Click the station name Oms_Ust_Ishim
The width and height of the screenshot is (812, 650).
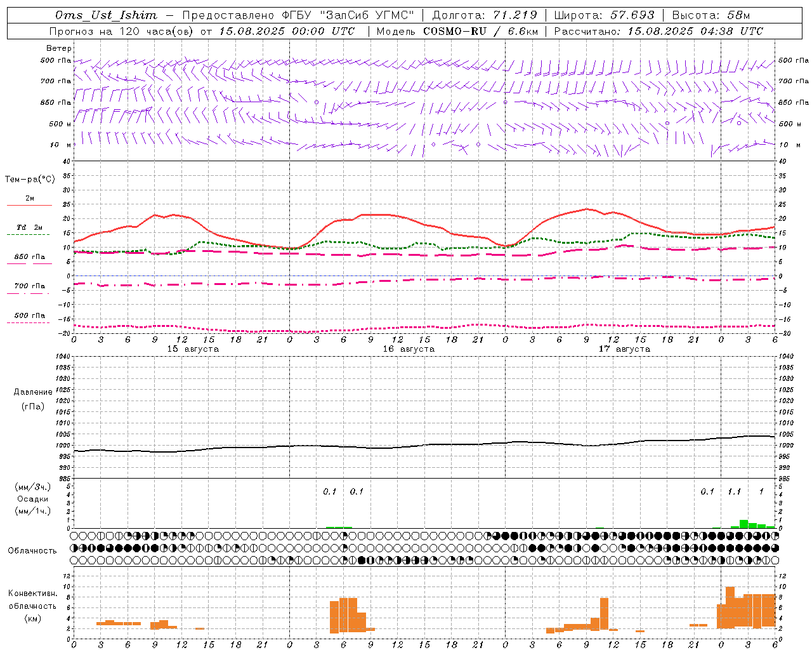click(106, 15)
